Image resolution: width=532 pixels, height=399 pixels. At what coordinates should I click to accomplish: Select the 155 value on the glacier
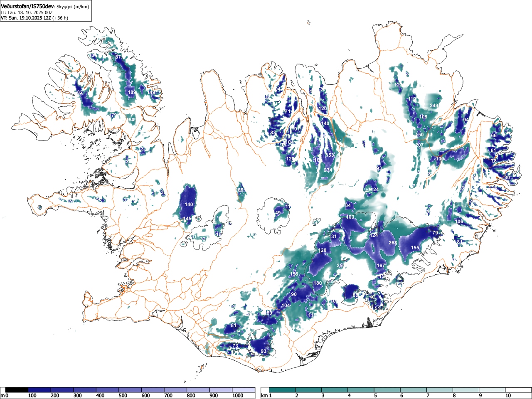click(415, 248)
